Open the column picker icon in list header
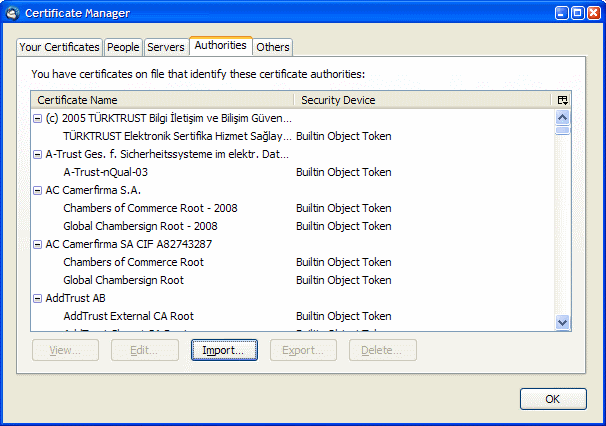The image size is (606, 426). 562,100
